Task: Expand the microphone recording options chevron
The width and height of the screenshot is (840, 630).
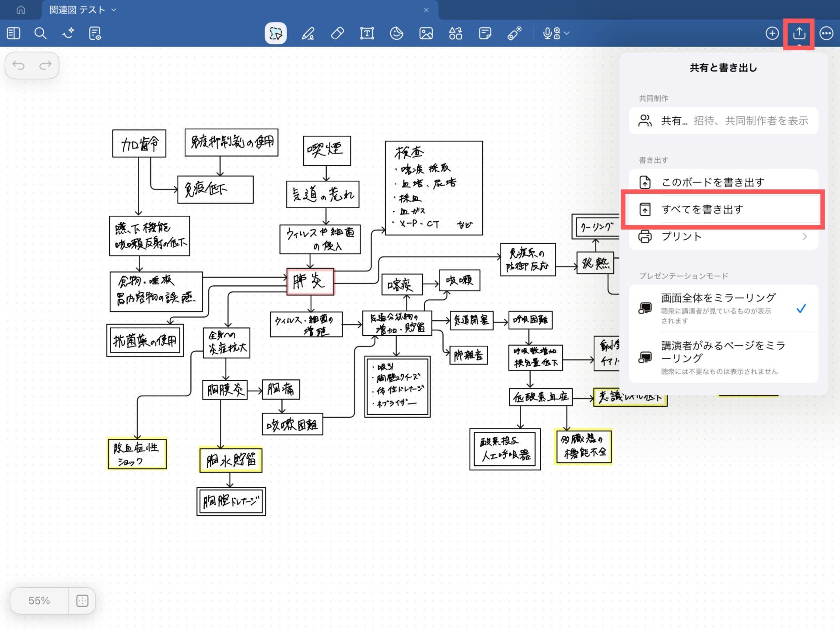Action: 567,33
